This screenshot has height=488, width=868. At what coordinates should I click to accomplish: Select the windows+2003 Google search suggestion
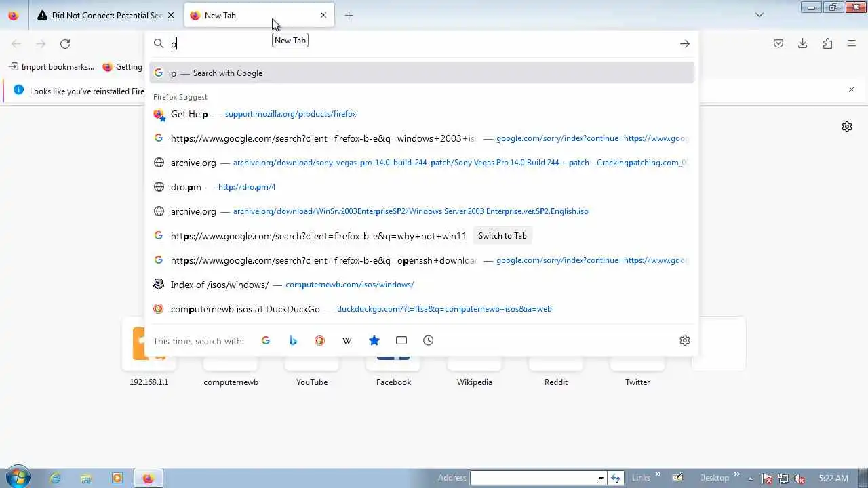click(x=422, y=138)
